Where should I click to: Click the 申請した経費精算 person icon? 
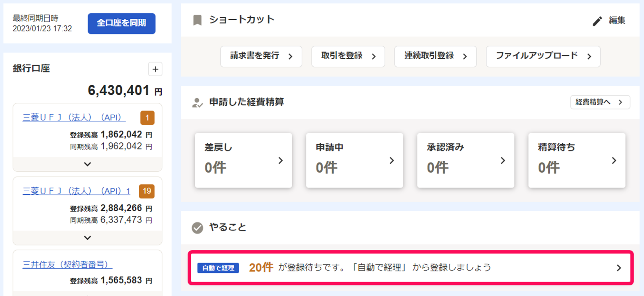[x=197, y=102]
